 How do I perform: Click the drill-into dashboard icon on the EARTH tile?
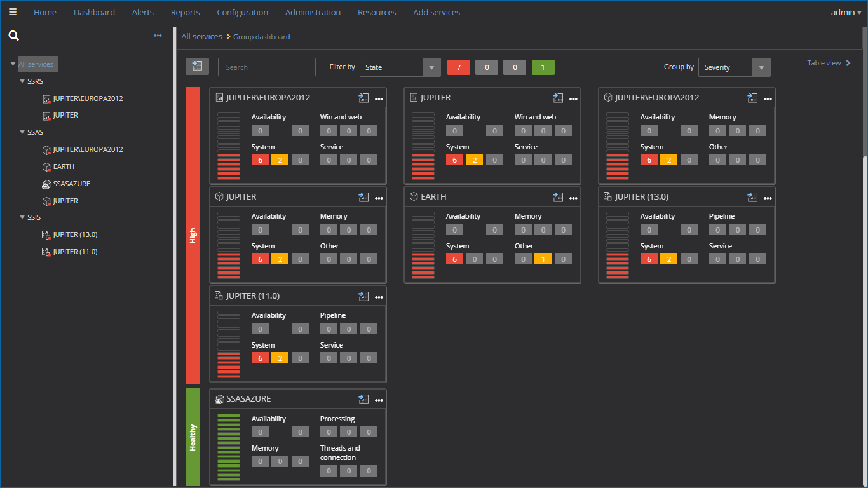[558, 197]
